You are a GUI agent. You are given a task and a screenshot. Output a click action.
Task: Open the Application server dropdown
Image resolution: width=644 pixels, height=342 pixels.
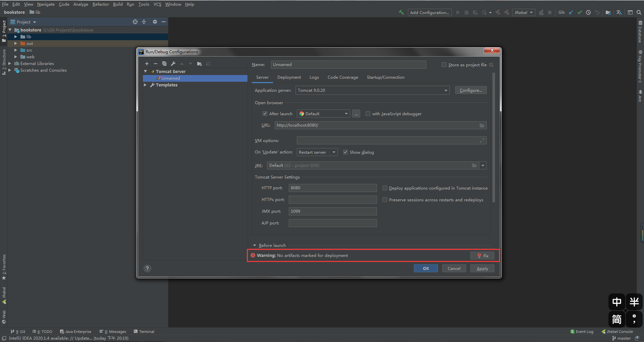[373, 90]
